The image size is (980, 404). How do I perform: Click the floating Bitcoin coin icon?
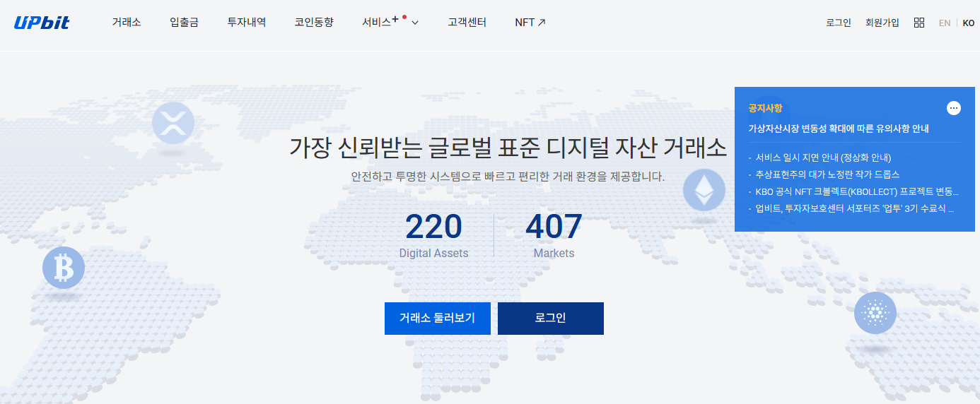pos(64,268)
